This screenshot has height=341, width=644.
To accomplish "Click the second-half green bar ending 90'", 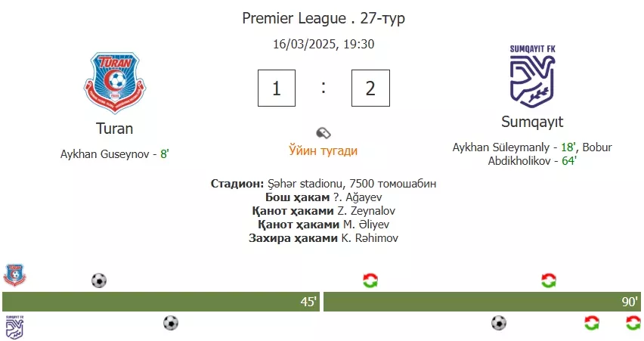I will (x=482, y=302).
